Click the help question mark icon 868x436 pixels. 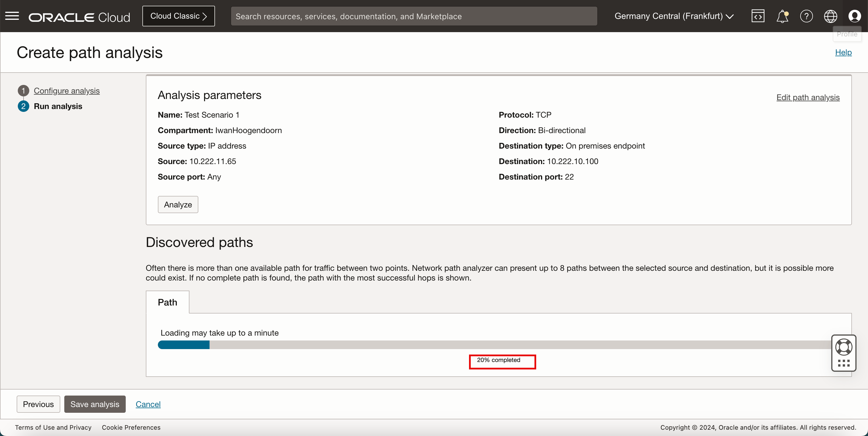tap(806, 16)
